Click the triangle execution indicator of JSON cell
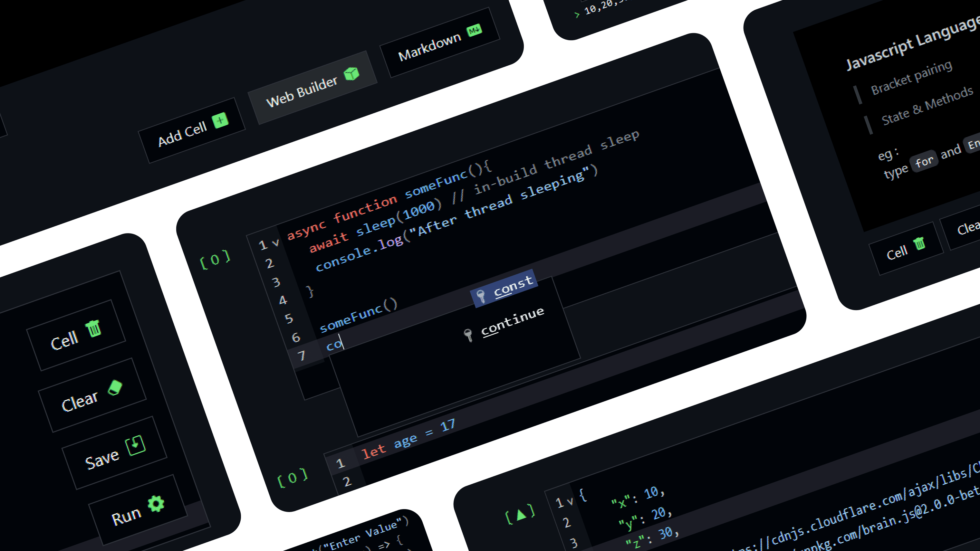Screen dimensions: 980x551 click(x=520, y=515)
